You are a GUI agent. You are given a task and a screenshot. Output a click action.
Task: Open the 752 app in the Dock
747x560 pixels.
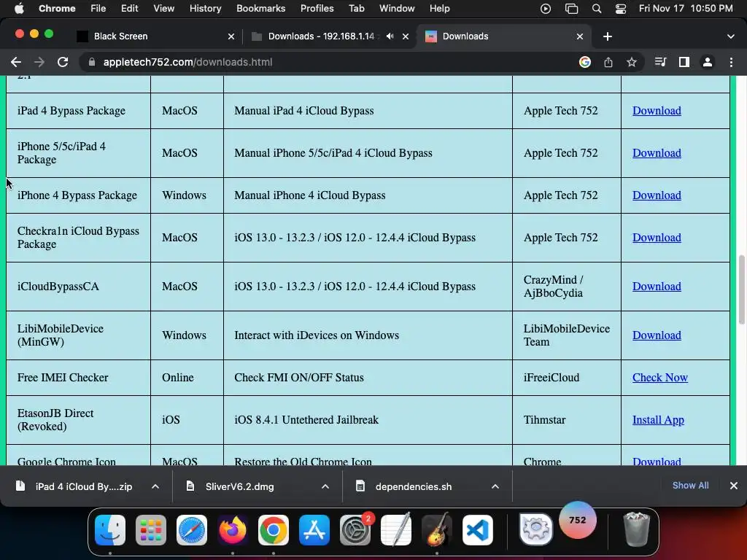(x=578, y=520)
